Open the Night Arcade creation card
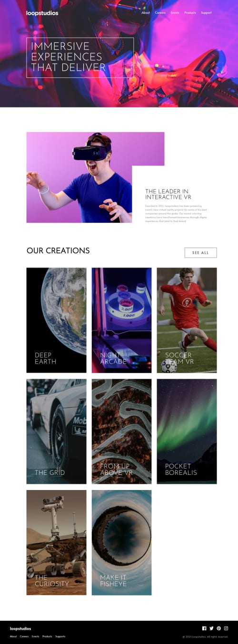The height and width of the screenshot is (644, 238). tap(121, 320)
